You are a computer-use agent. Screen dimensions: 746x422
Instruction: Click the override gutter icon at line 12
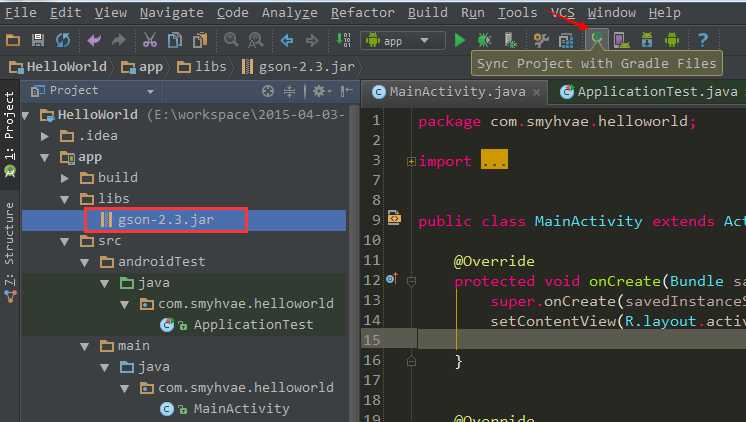(392, 279)
